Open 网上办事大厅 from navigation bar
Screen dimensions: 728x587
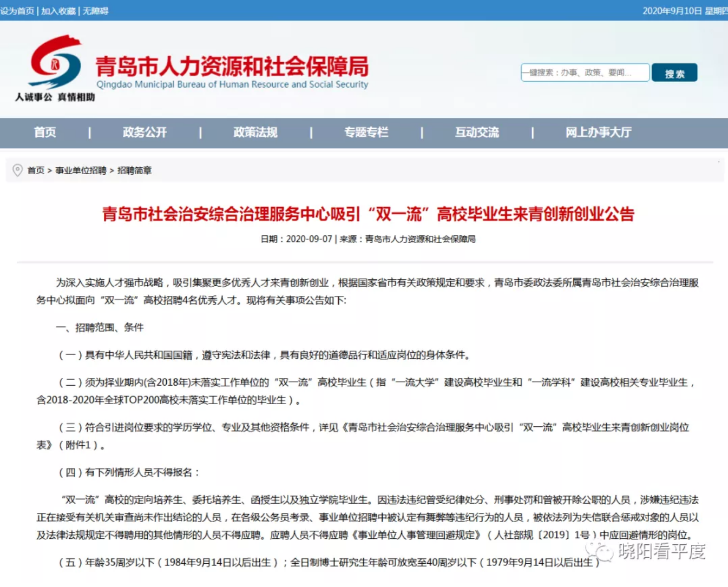click(x=598, y=133)
